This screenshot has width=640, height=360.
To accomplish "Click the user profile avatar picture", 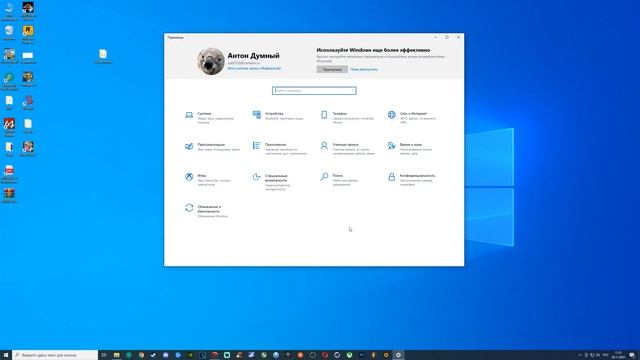I will [x=211, y=61].
